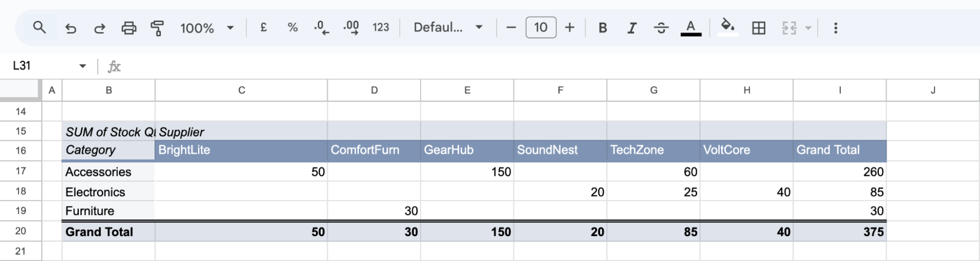This screenshot has width=980, height=261.
Task: Toggle italic formatting
Action: click(632, 28)
